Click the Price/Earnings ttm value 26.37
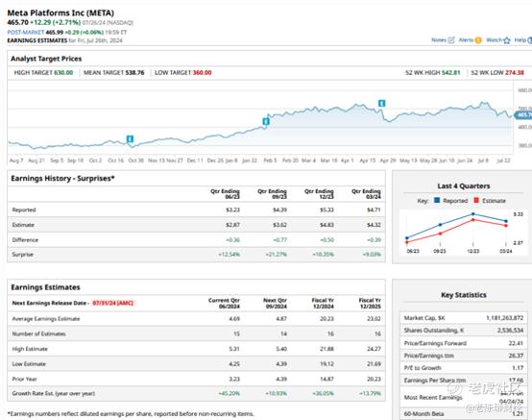Screen dimensions: 532x420 [x=516, y=356]
